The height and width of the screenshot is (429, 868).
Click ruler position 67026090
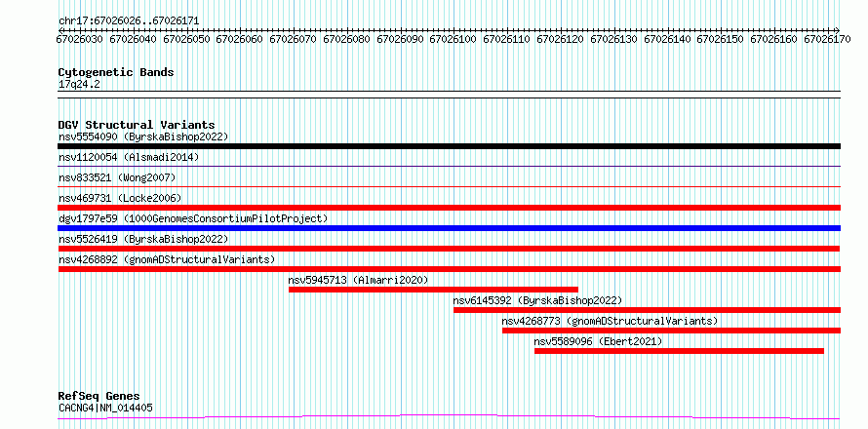pos(400,39)
